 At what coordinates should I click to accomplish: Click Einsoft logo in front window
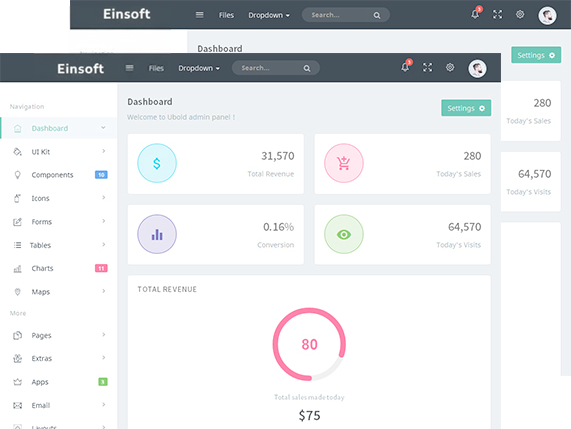[80, 68]
